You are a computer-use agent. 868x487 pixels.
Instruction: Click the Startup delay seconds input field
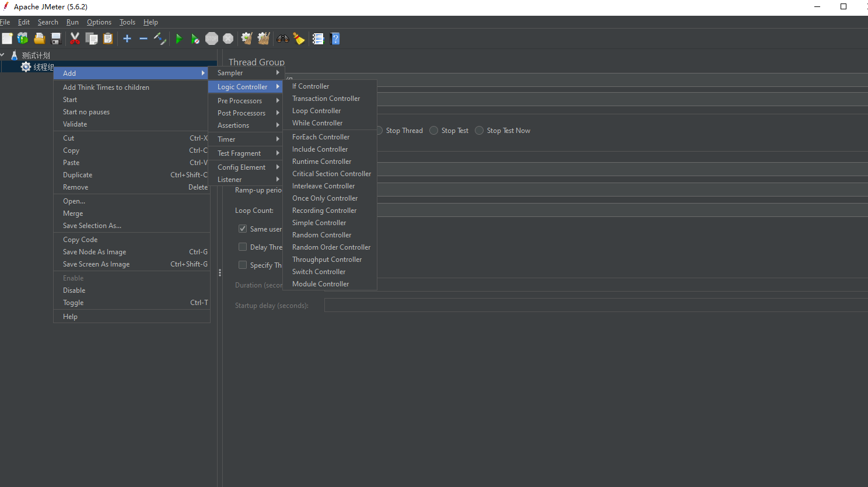(x=596, y=305)
